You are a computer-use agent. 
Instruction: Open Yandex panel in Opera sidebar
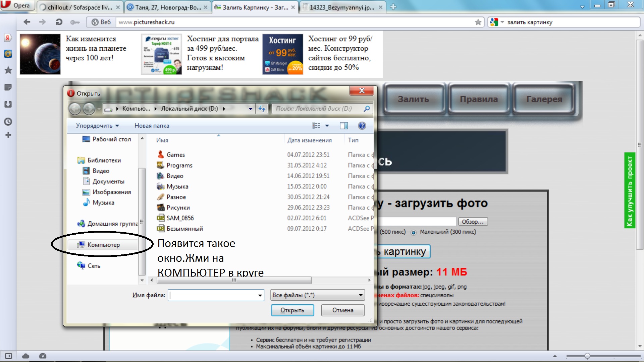8,38
